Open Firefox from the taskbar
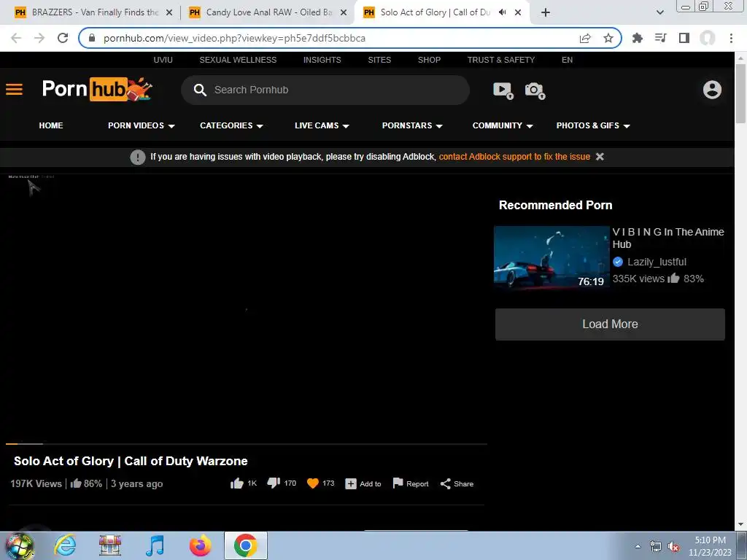The image size is (747, 560). click(x=200, y=545)
